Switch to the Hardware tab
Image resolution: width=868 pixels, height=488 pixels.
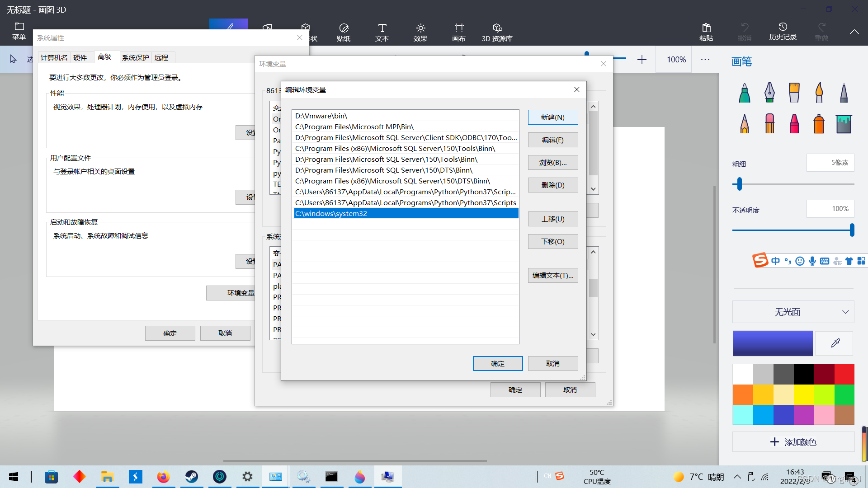(80, 57)
